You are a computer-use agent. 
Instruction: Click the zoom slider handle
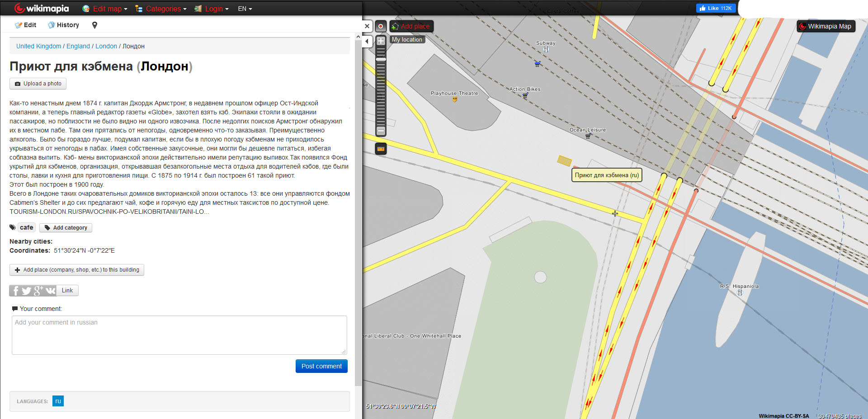coord(381,59)
